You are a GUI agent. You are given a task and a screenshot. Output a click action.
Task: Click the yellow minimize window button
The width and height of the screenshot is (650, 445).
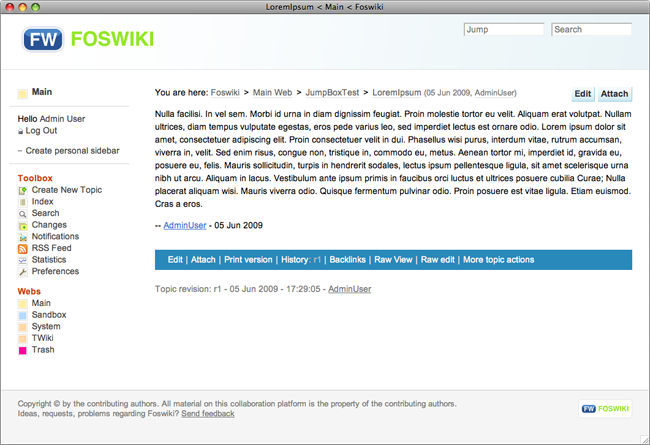click(22, 7)
